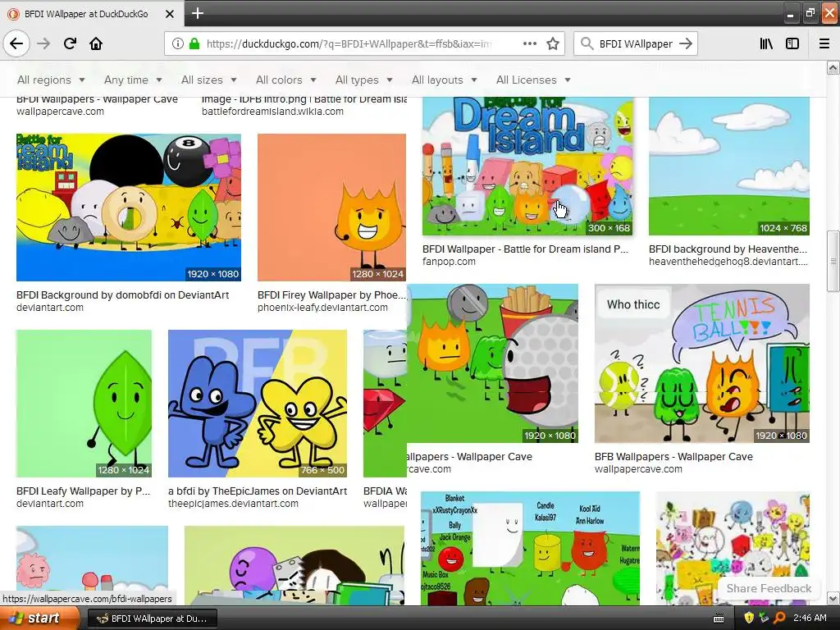This screenshot has width=840, height=630.
Task: Click the theepicjames.deviantart.com source text
Action: coord(233,504)
